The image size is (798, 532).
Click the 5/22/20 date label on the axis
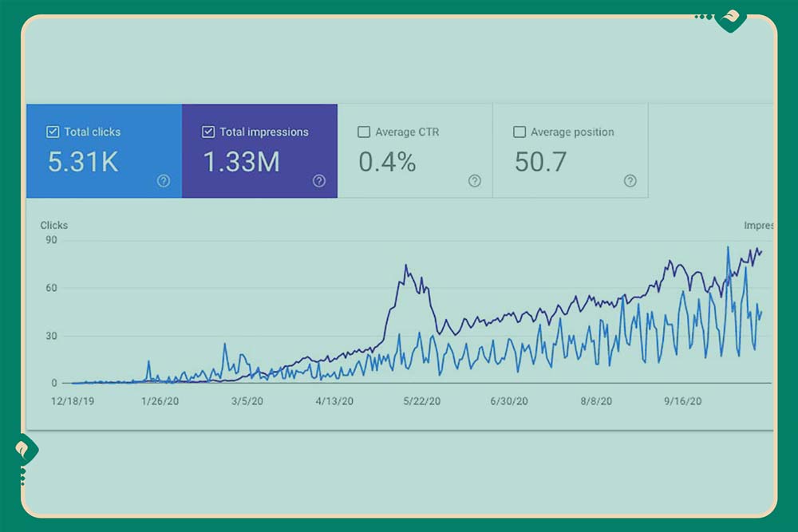tap(420, 401)
